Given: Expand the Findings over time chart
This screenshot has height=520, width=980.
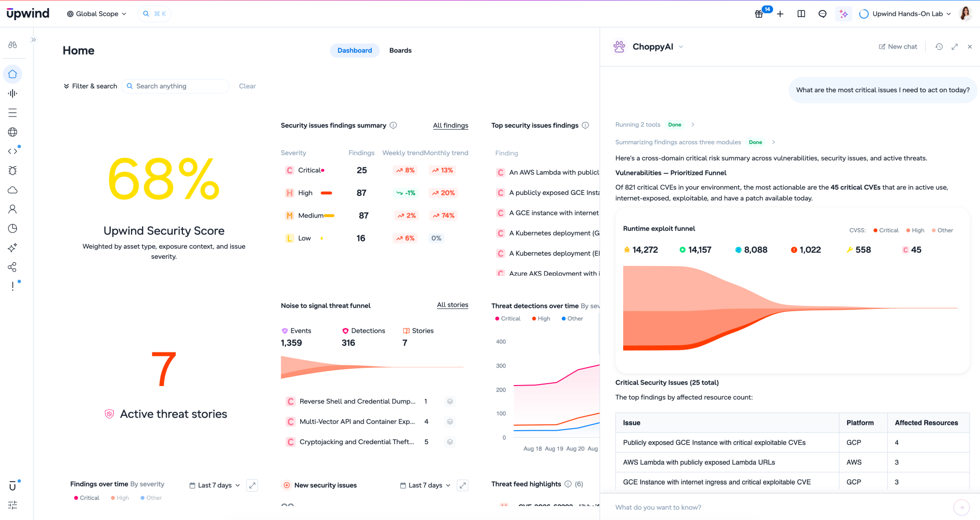Looking at the screenshot, I should 252,485.
